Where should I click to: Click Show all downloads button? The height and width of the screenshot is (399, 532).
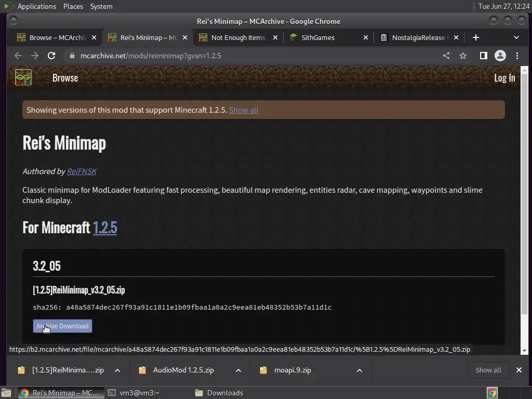(x=488, y=370)
